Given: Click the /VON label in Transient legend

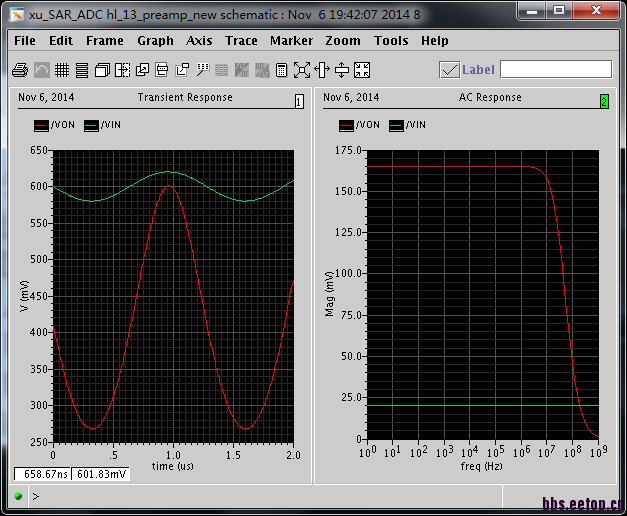Looking at the screenshot, I should click(63, 125).
